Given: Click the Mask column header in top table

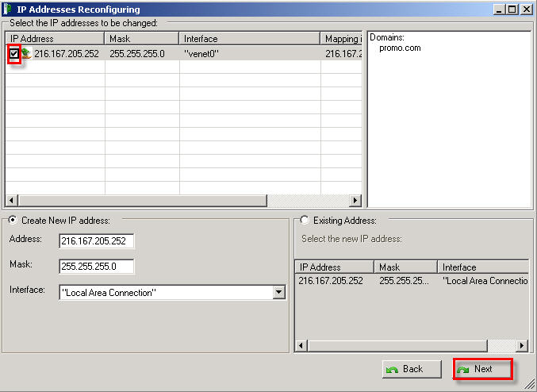Looking at the screenshot, I should [142, 39].
